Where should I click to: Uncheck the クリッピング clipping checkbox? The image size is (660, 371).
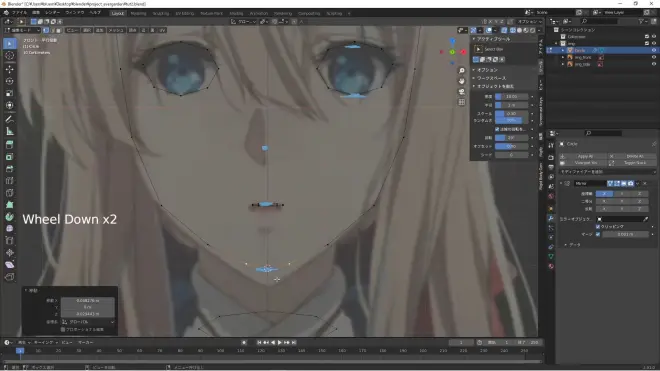point(598,227)
